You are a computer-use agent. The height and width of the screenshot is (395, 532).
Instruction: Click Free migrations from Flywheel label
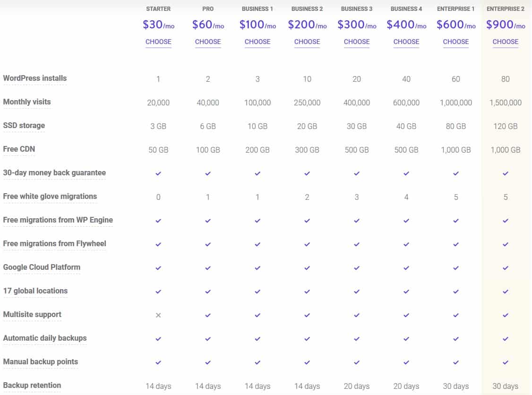point(54,244)
